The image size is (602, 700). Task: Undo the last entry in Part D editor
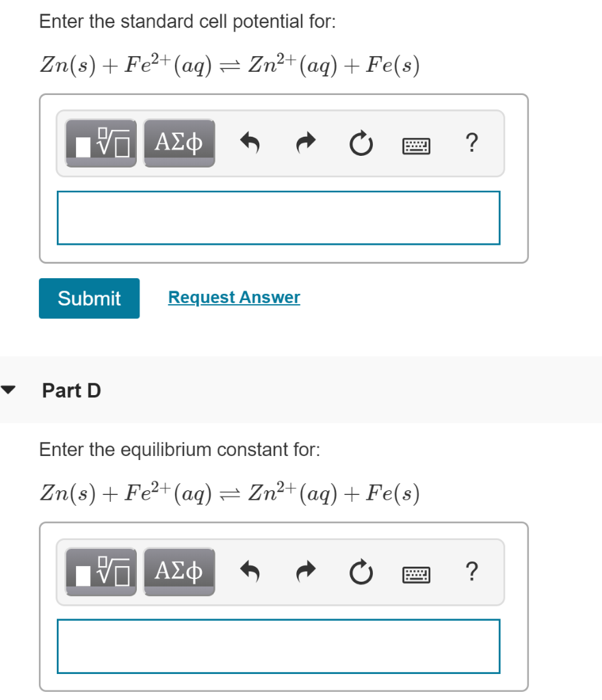click(251, 572)
